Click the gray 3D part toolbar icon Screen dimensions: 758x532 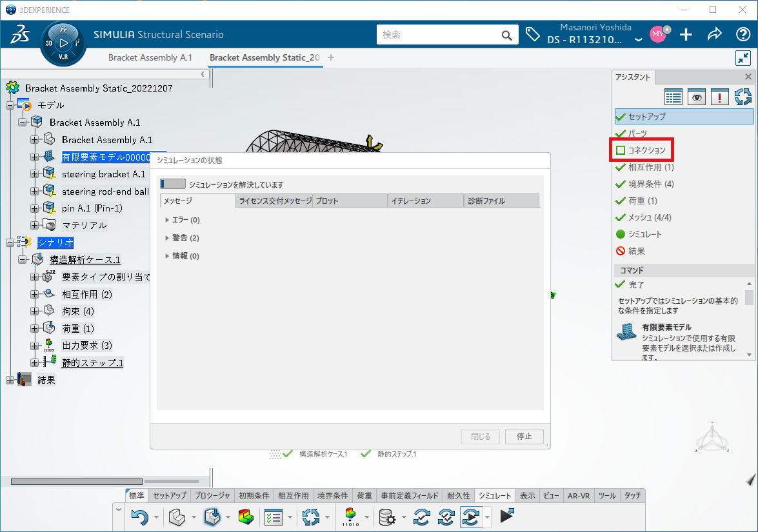point(177,517)
